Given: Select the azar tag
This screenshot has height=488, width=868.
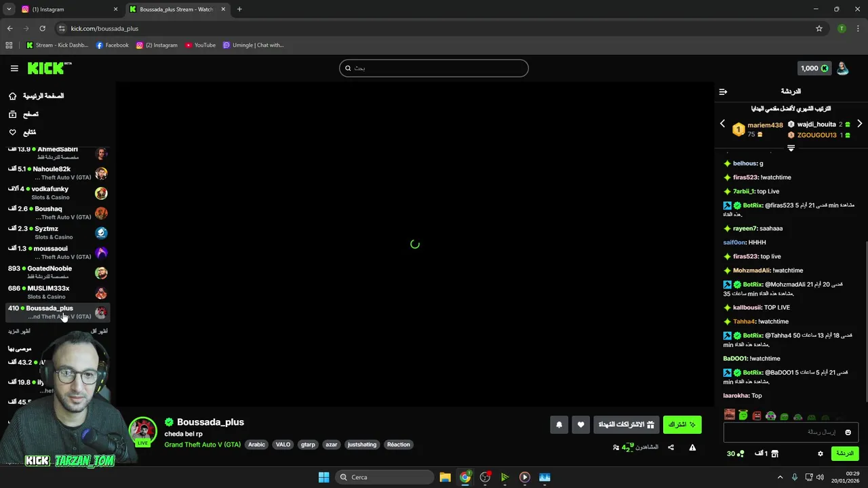Looking at the screenshot, I should pos(331,445).
